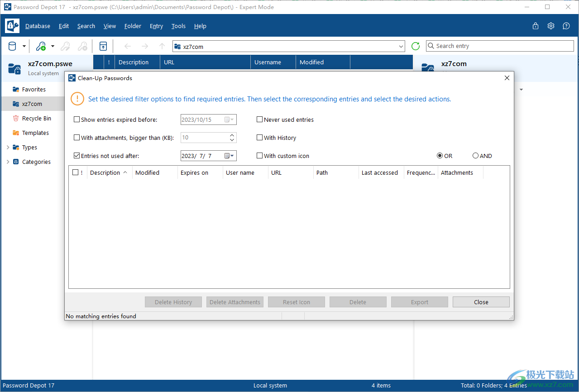Click the delete entry key icon
The height and width of the screenshot is (392, 579).
82,46
